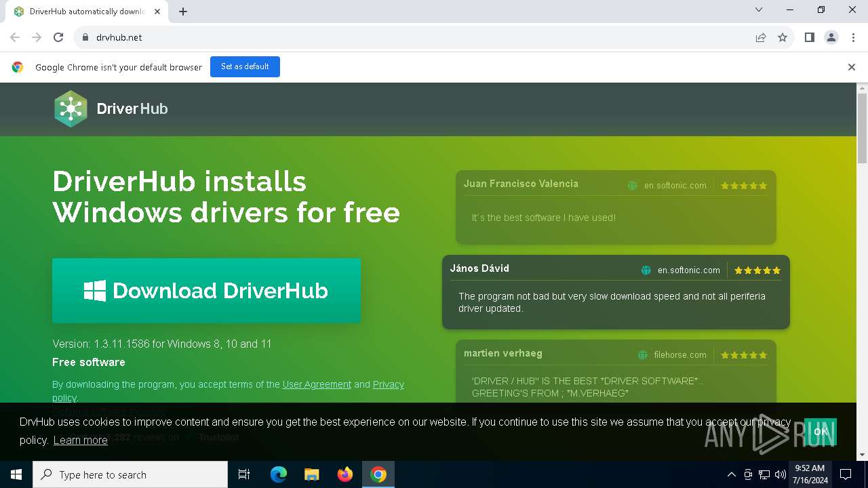Close the DriverHub browser tab
This screenshot has height=488, width=868.
(x=157, y=12)
